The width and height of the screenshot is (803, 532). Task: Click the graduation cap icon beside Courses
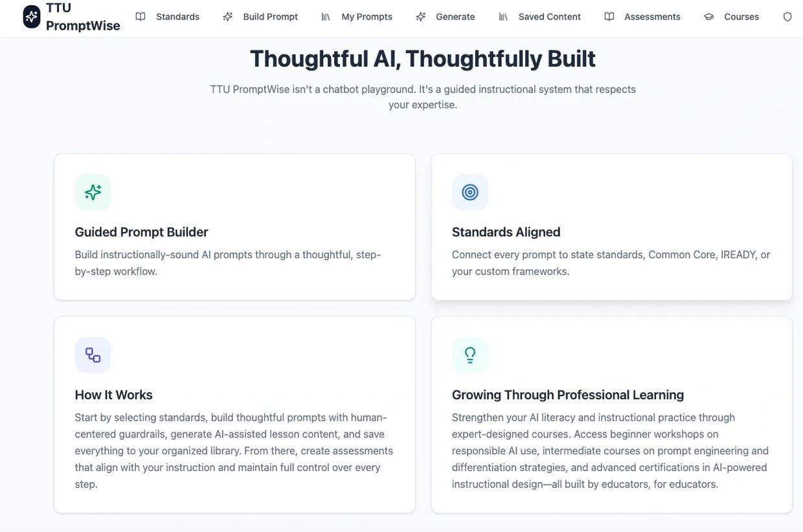[708, 17]
